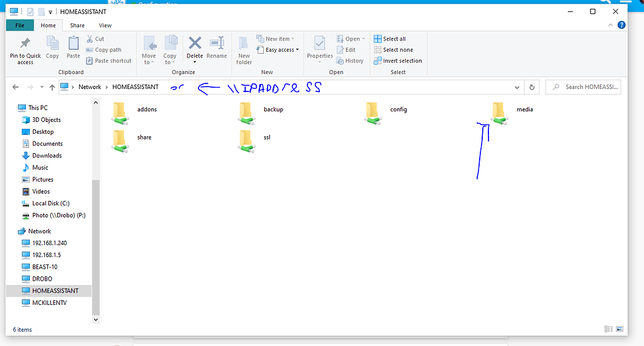
Task: Click navigation pane scroll down arrow
Action: coord(96,319)
